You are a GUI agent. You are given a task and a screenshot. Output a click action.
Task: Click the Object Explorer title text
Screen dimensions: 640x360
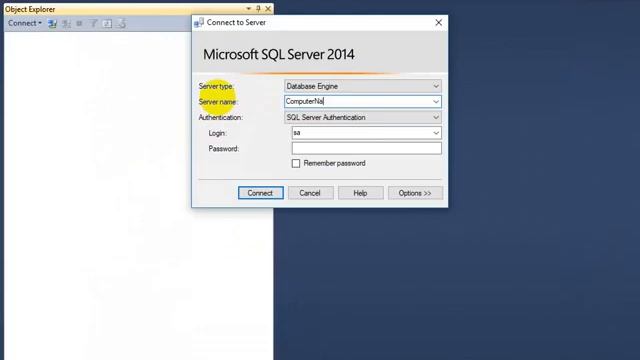[x=30, y=9]
